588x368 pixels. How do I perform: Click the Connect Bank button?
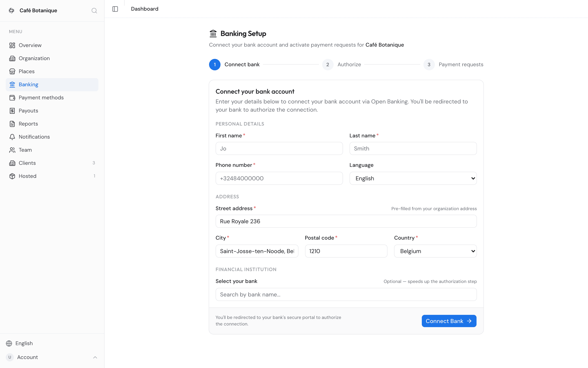pos(449,321)
